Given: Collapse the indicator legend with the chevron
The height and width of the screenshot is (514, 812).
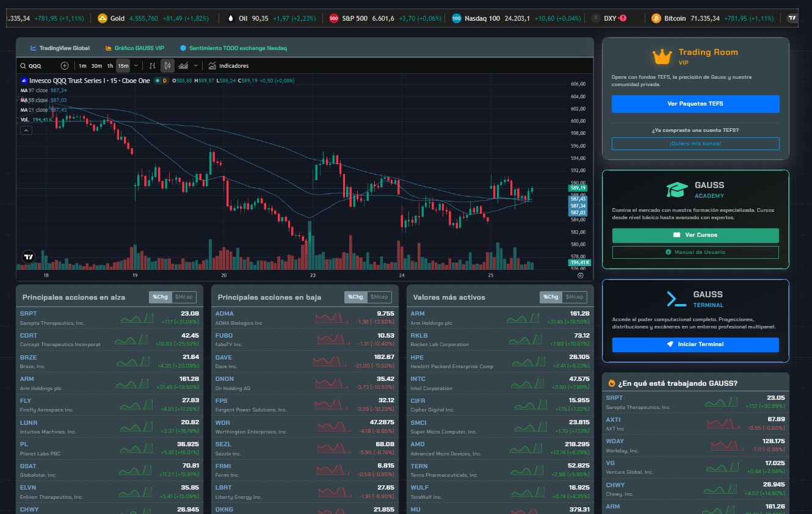Looking at the screenshot, I should click(26, 130).
